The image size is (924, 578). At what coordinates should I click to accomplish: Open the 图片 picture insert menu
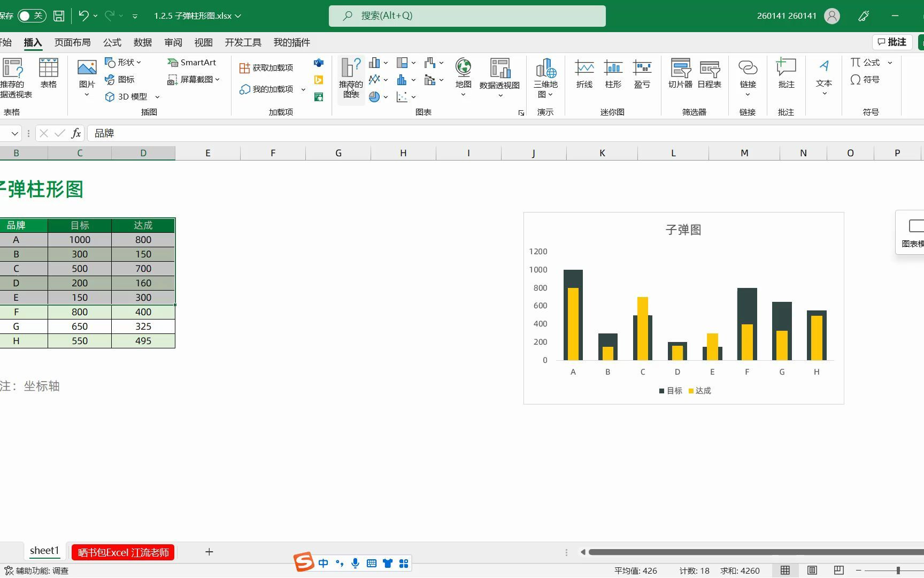point(87,78)
